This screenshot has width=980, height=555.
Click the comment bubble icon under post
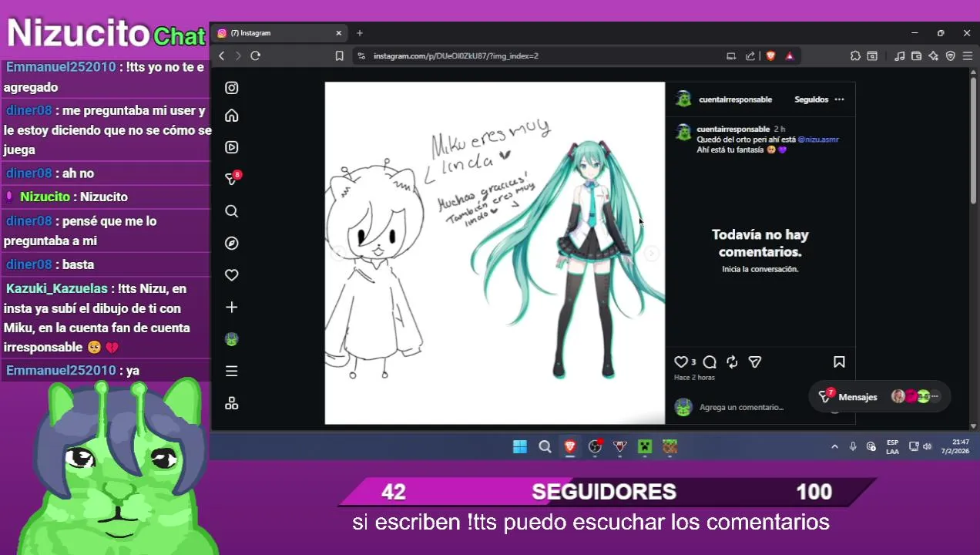[x=710, y=362]
